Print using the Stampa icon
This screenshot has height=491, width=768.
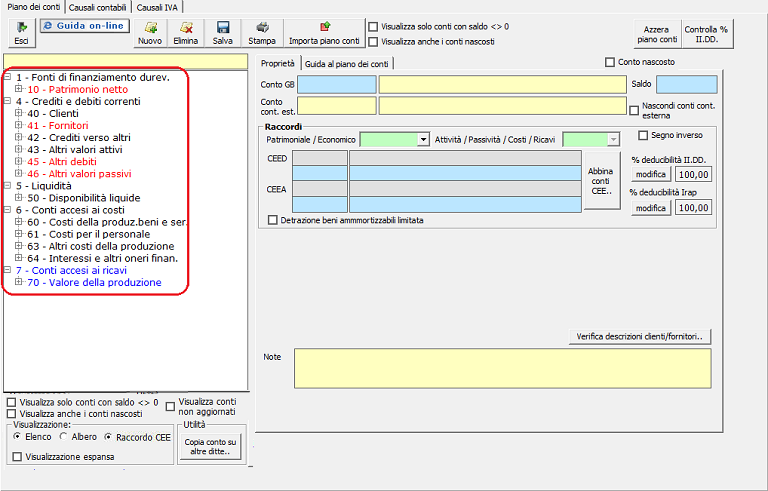click(x=261, y=33)
